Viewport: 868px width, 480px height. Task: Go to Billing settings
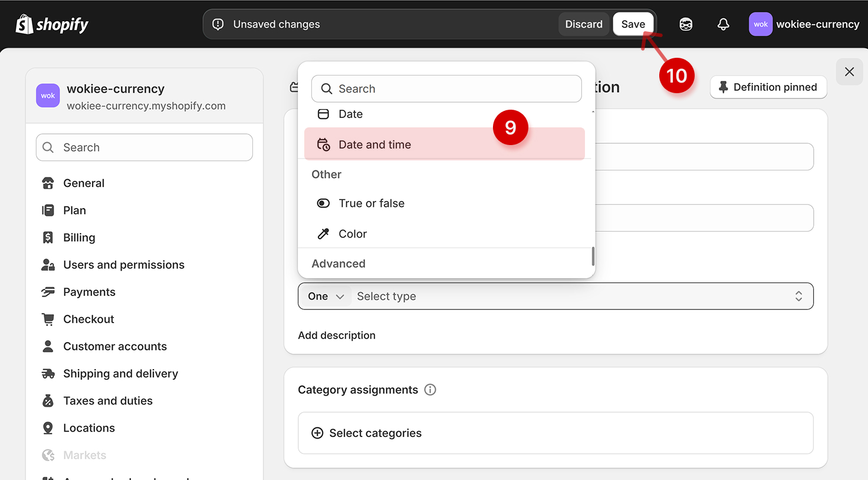coord(79,238)
